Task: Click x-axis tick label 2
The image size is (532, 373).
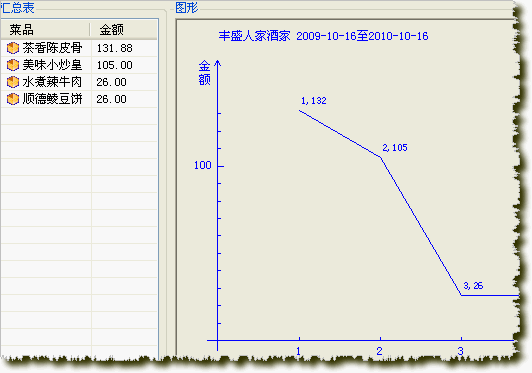Action: (380, 351)
